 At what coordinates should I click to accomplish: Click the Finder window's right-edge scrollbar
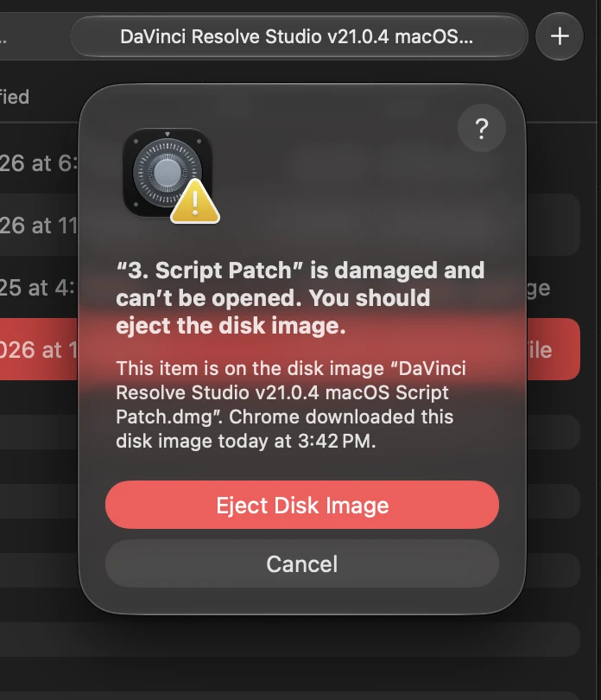[x=598, y=357]
